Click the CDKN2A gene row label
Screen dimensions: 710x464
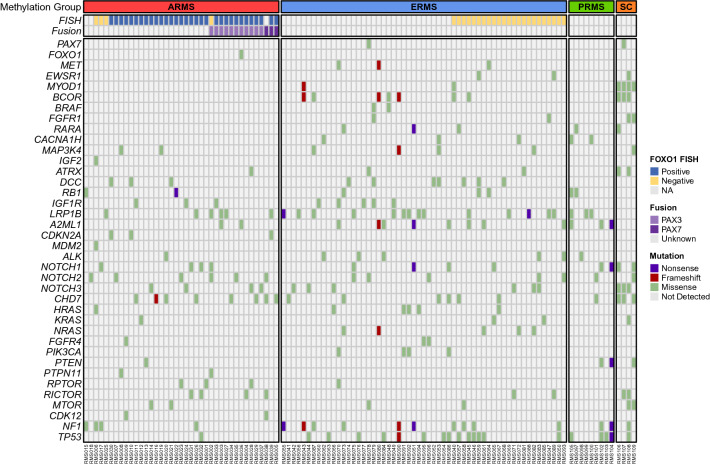coord(61,235)
